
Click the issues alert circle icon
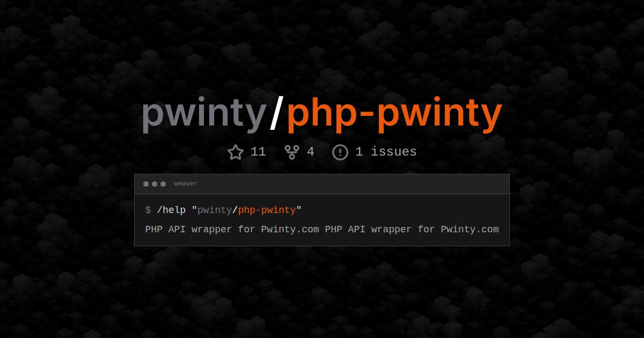(340, 152)
